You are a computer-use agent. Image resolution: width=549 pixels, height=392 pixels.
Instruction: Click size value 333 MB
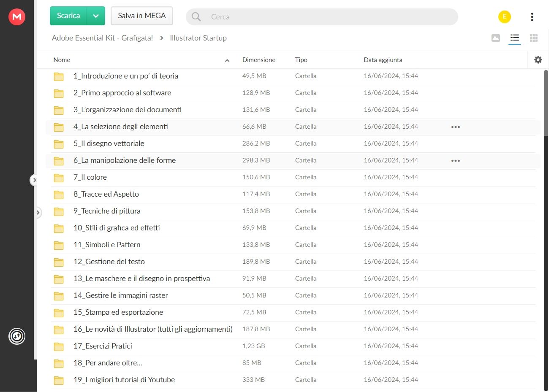pos(253,380)
